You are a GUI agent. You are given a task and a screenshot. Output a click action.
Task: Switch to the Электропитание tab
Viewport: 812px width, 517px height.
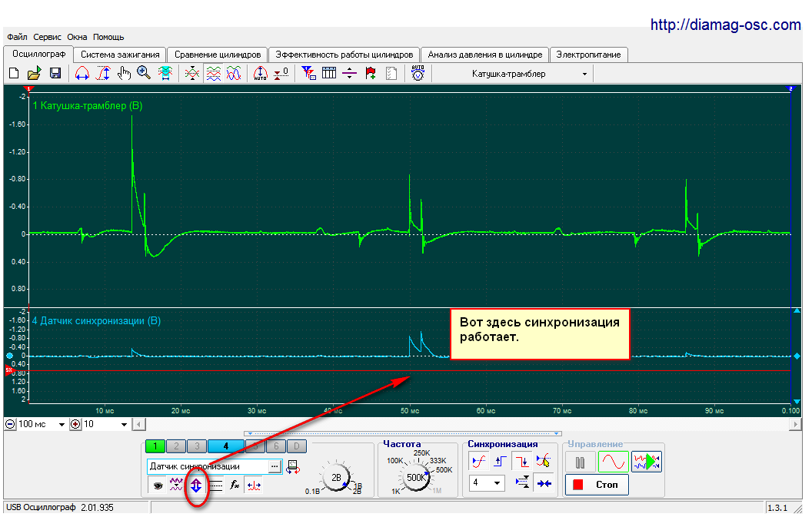click(x=588, y=55)
